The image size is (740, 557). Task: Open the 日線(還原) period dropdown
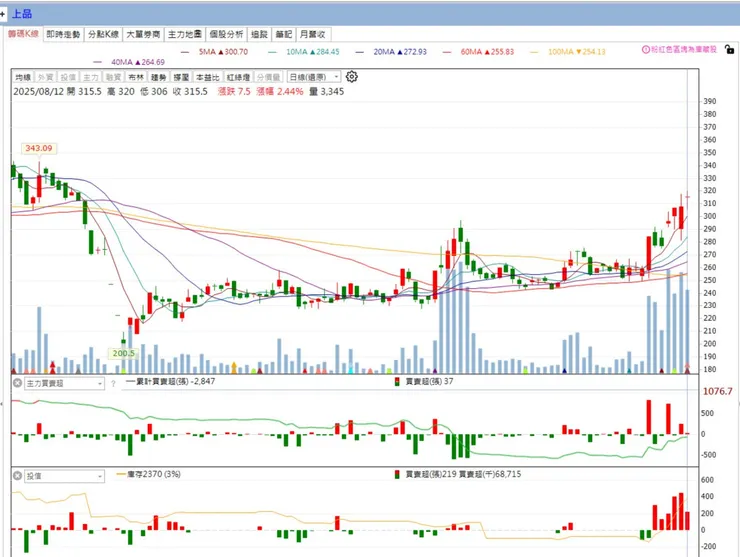pos(314,77)
